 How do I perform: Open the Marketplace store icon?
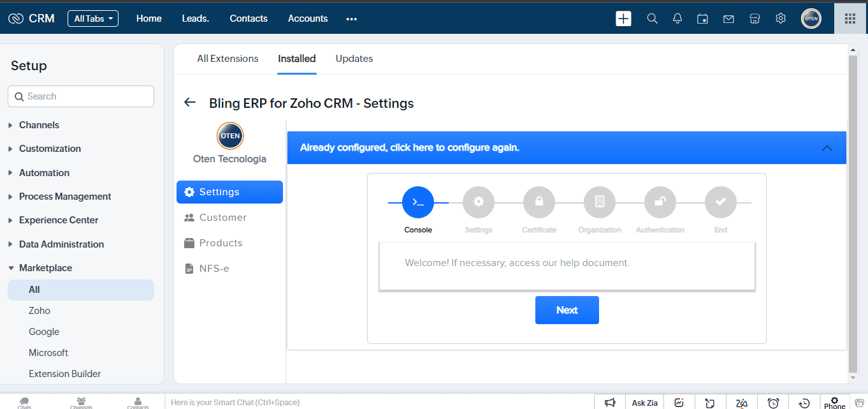(x=755, y=19)
